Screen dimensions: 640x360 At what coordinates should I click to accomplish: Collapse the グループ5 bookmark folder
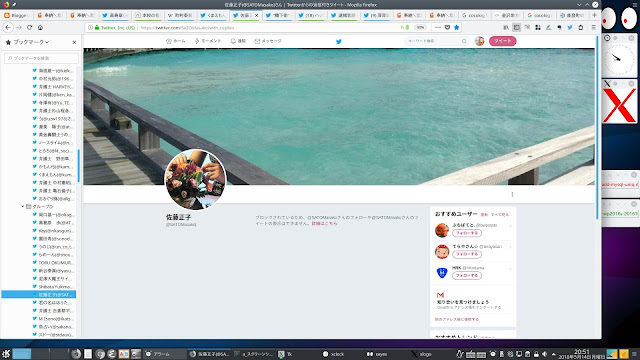[x=23, y=207]
